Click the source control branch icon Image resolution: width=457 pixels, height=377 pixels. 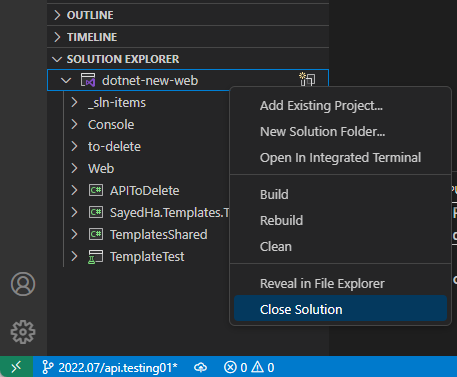pos(48,367)
